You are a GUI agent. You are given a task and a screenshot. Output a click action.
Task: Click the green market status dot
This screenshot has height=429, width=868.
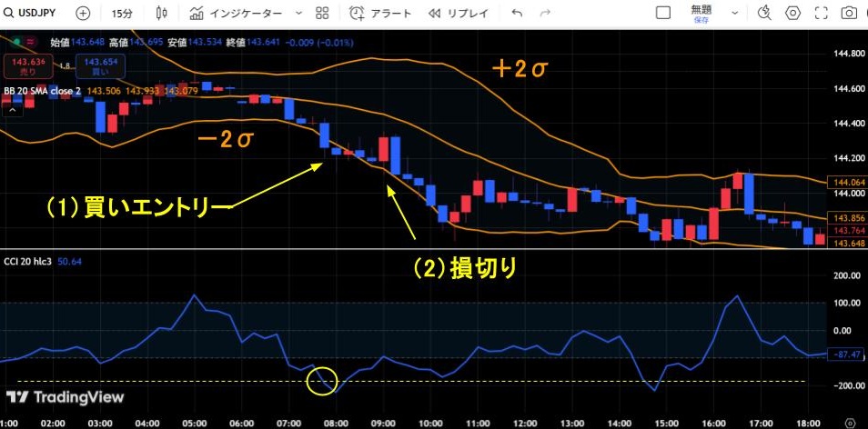click(17, 42)
